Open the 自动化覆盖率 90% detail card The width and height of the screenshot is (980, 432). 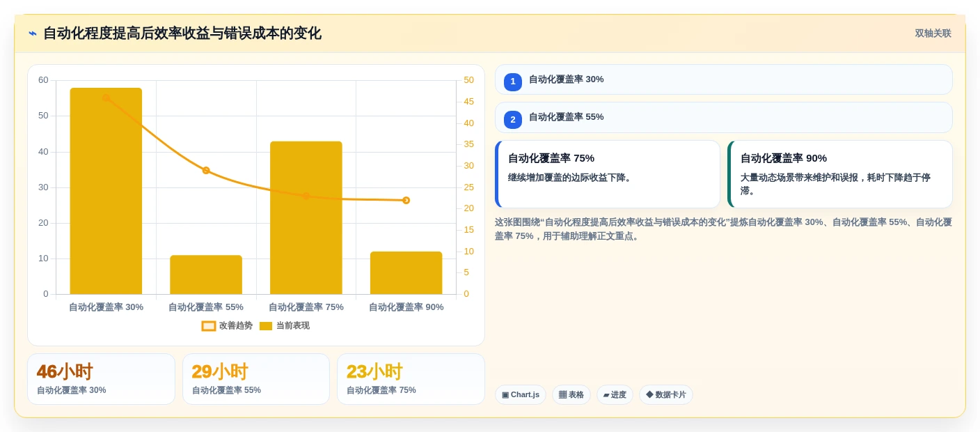pos(840,174)
